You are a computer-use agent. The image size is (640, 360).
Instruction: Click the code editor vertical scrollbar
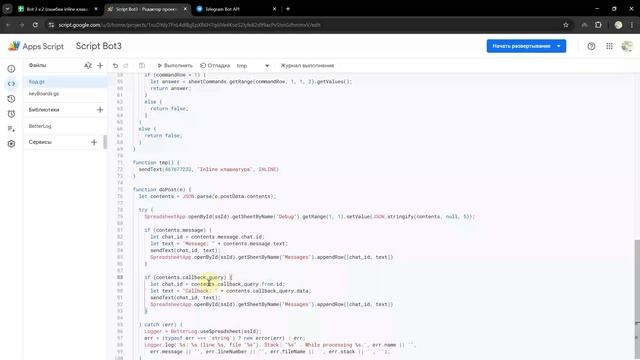click(x=637, y=300)
